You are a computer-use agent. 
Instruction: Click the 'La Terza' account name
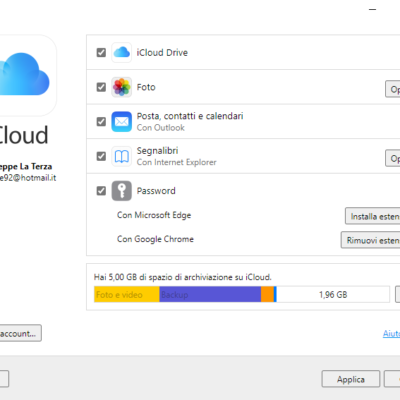coord(36,166)
